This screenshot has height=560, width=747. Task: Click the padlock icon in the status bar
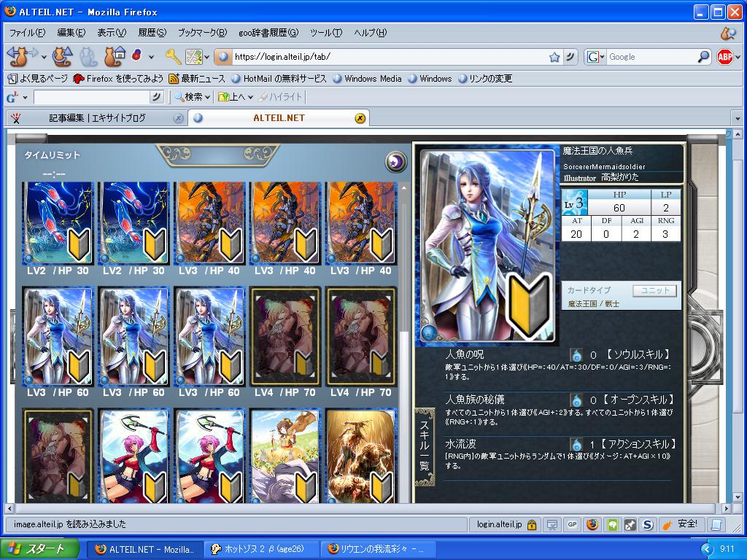click(532, 525)
